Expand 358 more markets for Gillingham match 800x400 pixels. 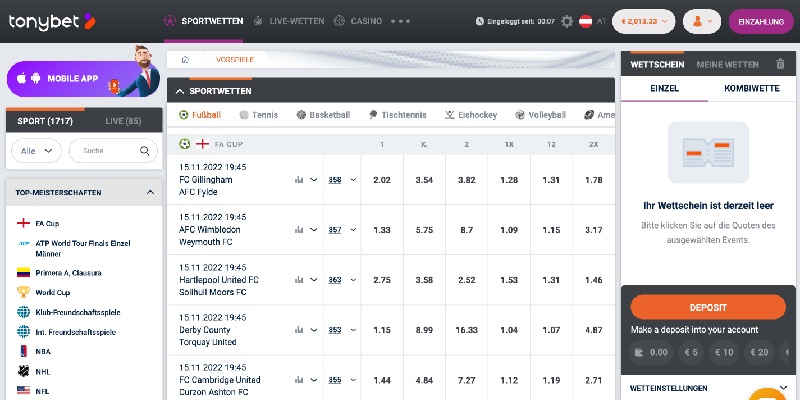click(342, 180)
